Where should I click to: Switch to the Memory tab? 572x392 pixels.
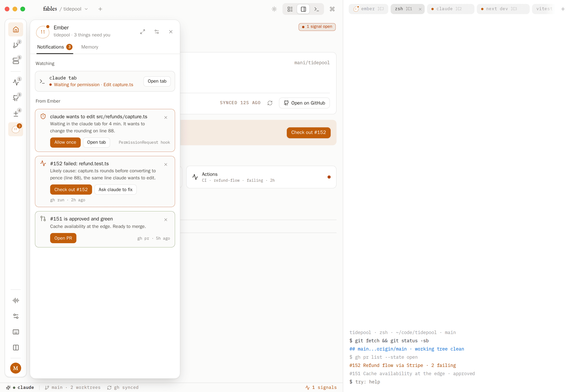(x=90, y=47)
